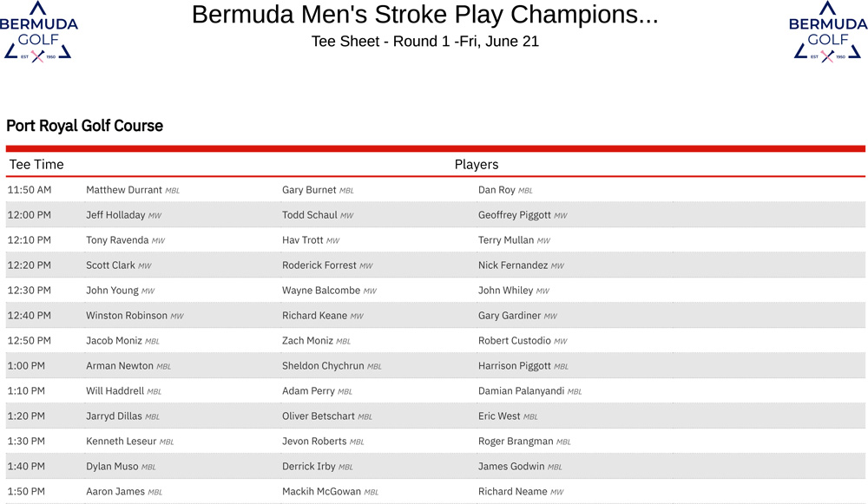Select the Tee Sheet Round 1 subtitle
This screenshot has height=504, width=868.
424,42
